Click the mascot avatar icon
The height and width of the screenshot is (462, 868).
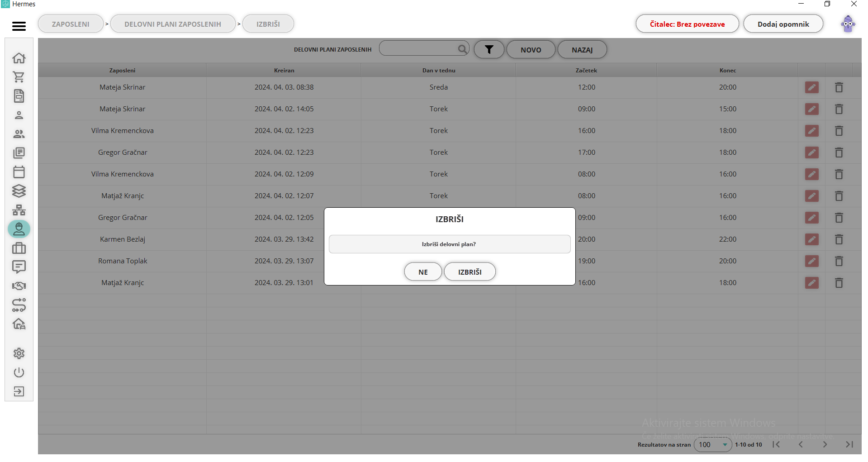coord(848,24)
